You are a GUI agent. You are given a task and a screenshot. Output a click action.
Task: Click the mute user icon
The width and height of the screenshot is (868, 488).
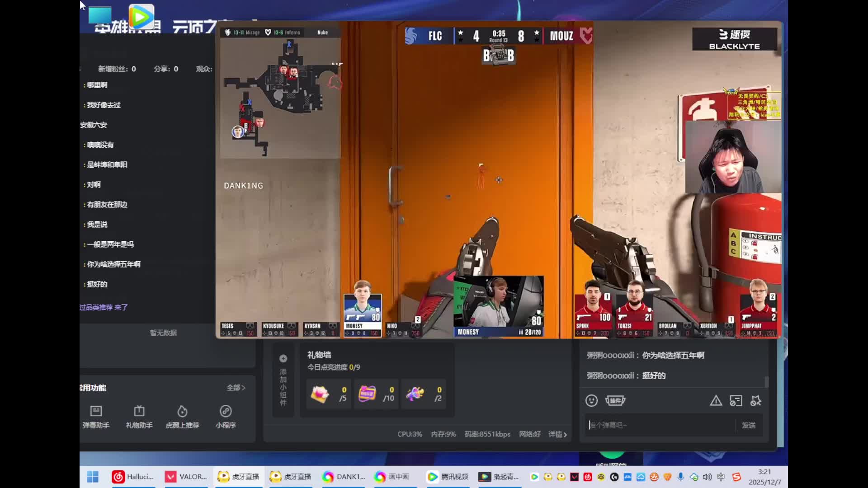point(756,400)
